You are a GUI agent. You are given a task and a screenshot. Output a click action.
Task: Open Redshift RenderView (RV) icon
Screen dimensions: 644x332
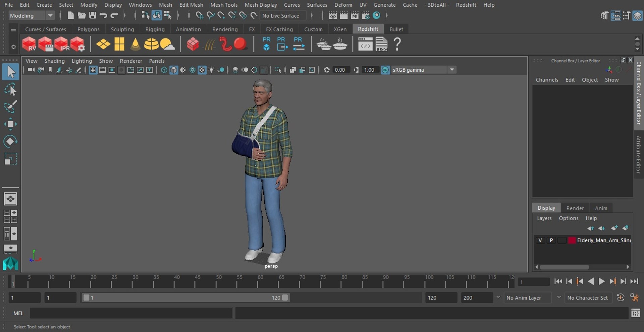(29, 44)
